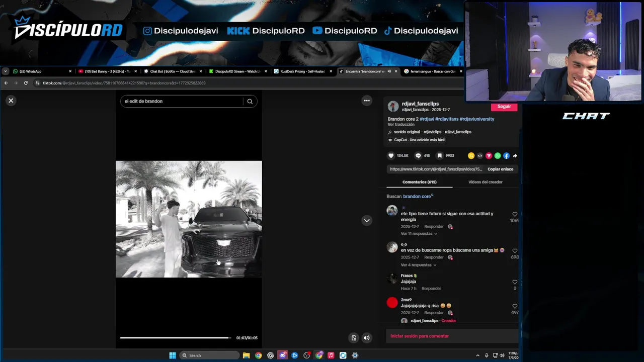This screenshot has width=644, height=362.
Task: Show hidden system tray icons chevron
Action: coord(477,355)
